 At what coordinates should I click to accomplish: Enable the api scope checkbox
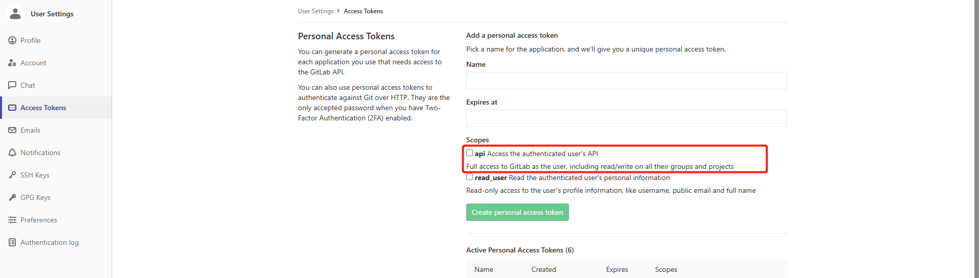[x=469, y=153]
